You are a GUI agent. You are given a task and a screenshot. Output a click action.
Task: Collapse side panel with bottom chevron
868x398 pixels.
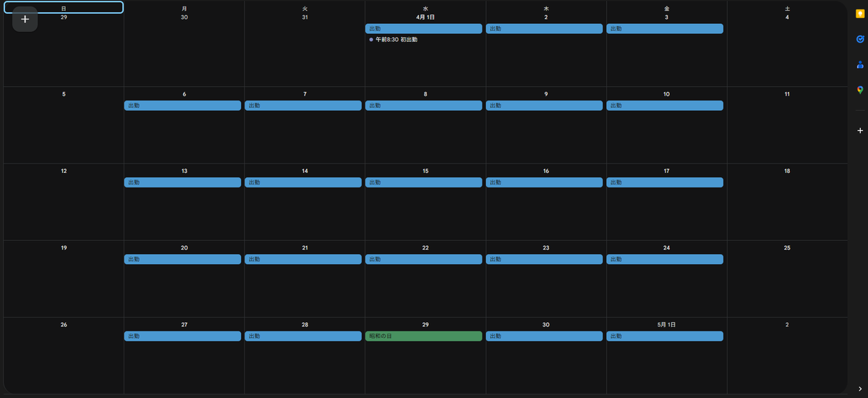point(860,389)
